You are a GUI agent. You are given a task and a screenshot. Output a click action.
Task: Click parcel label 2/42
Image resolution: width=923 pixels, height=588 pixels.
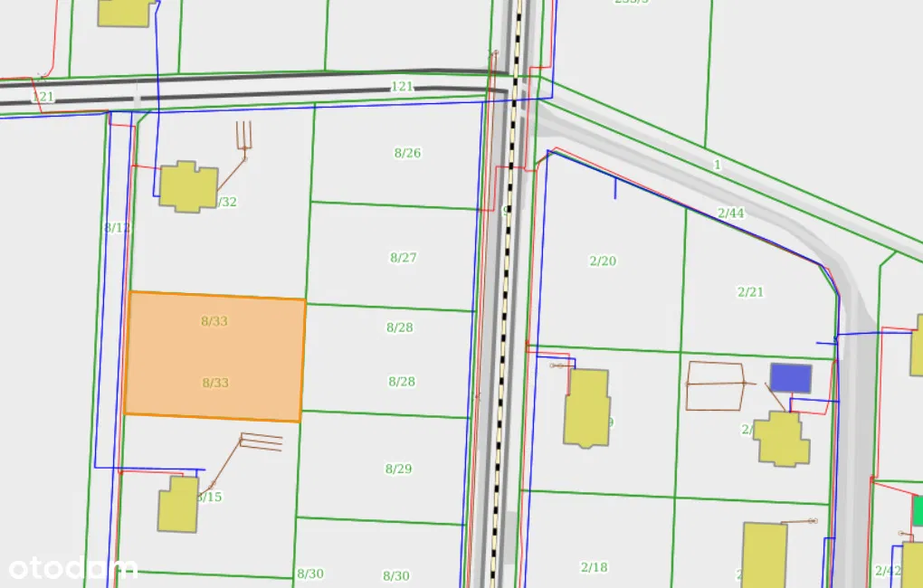click(x=888, y=571)
